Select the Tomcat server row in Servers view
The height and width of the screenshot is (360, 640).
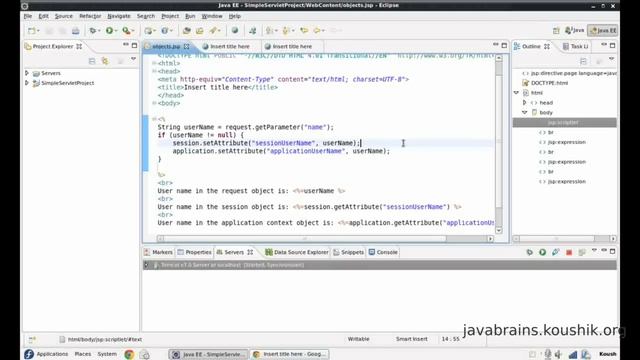tap(380, 265)
